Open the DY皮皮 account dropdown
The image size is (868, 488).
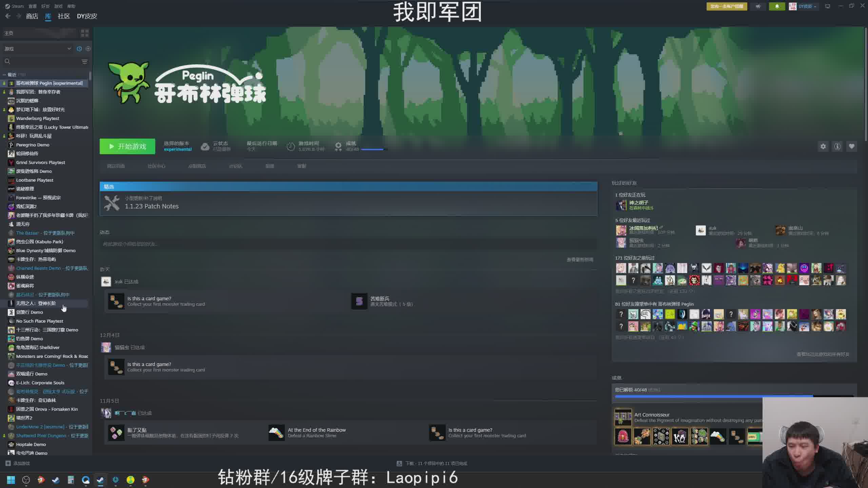[806, 6]
